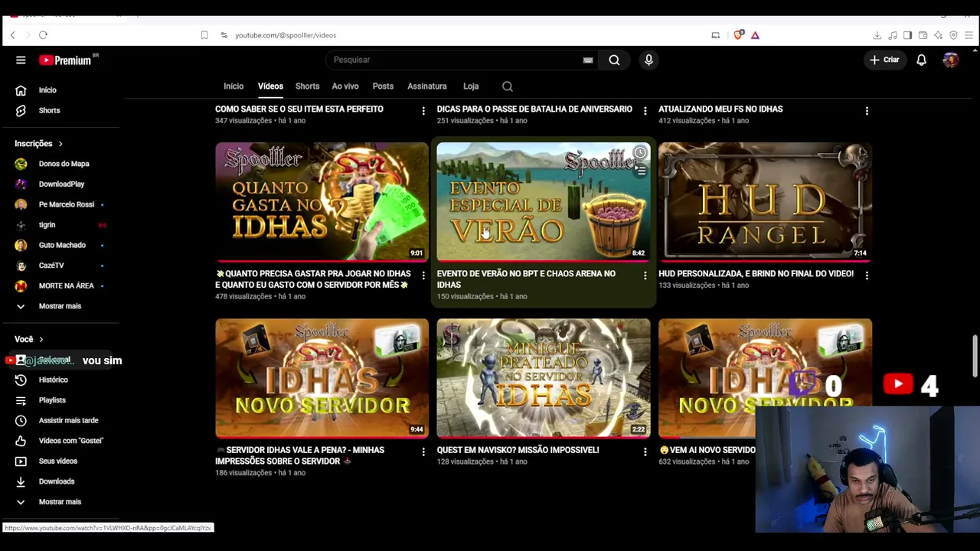
Task: Open the Inscrições section chevron
Action: (x=60, y=144)
